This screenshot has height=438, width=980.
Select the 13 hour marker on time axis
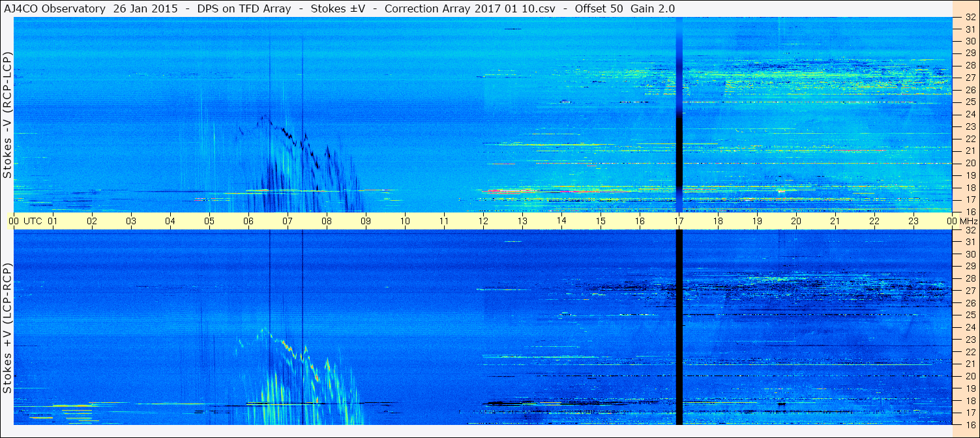[522, 221]
